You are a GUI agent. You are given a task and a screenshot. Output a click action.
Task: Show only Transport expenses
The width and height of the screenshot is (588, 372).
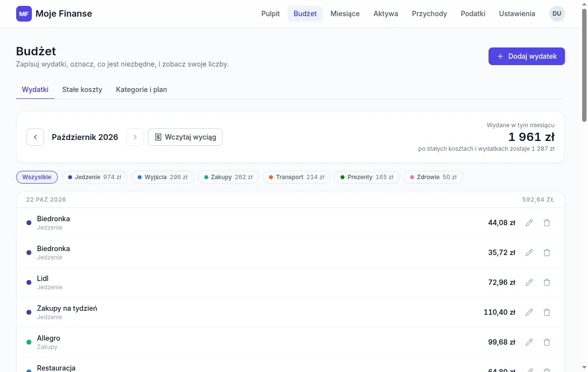[x=296, y=177]
